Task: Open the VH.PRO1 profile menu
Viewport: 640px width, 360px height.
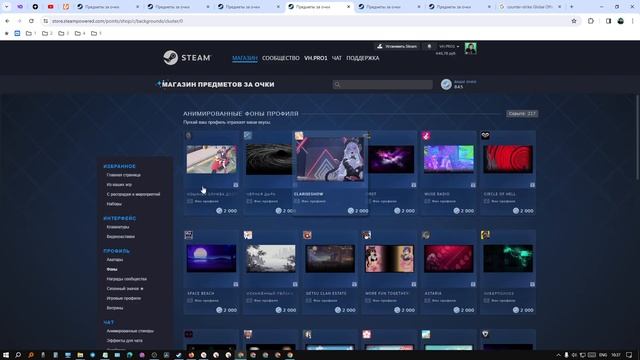Action: click(316, 58)
